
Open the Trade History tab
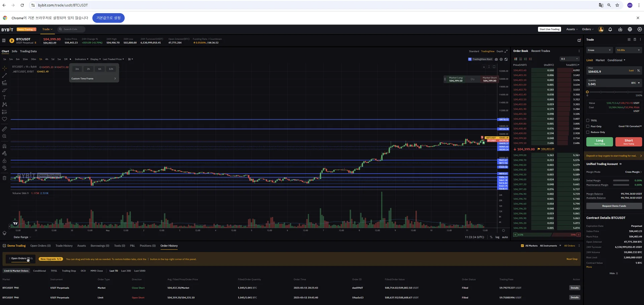coord(64,246)
